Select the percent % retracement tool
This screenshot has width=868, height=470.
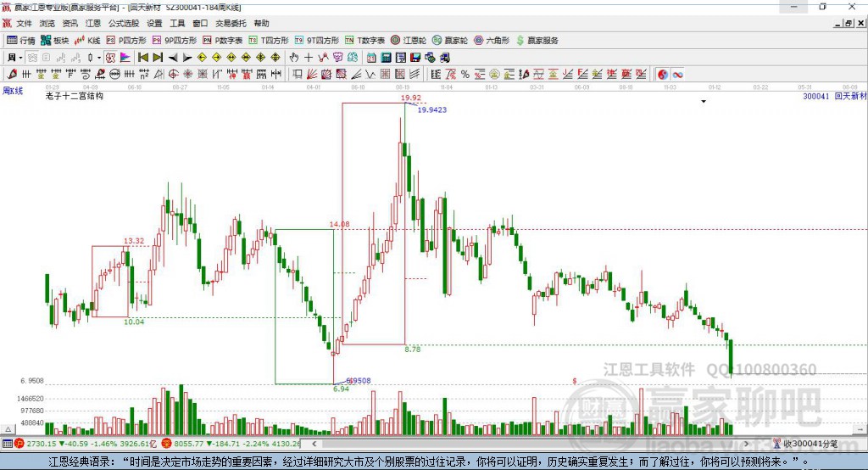[465, 75]
